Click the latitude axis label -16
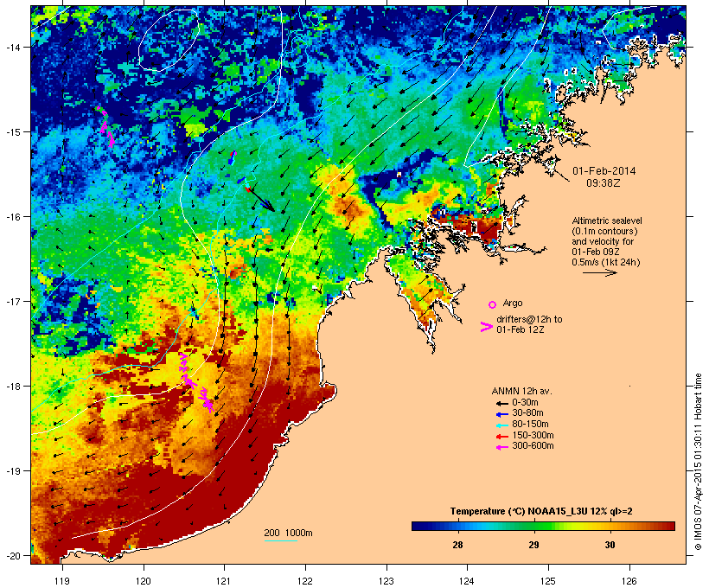This screenshot has height=588, width=709. pos(13,217)
